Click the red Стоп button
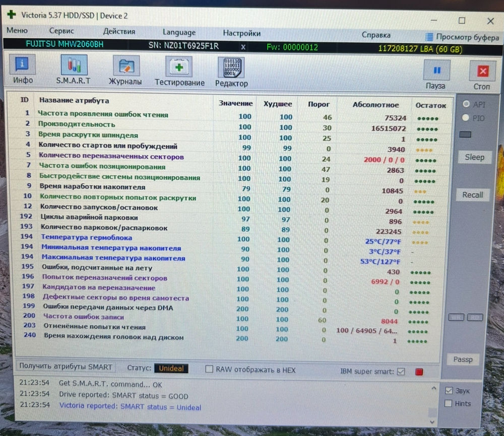The width and height of the screenshot is (504, 436). coord(482,76)
